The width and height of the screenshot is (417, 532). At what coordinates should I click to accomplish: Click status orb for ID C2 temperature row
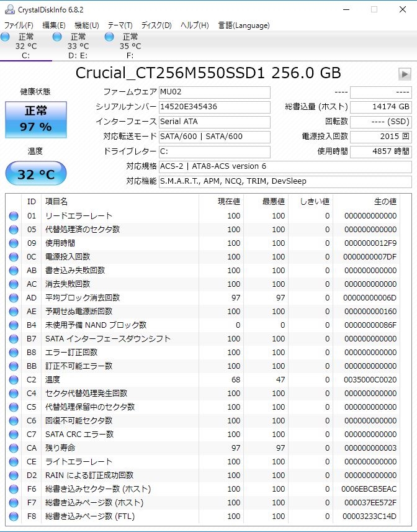pyautogui.click(x=14, y=380)
